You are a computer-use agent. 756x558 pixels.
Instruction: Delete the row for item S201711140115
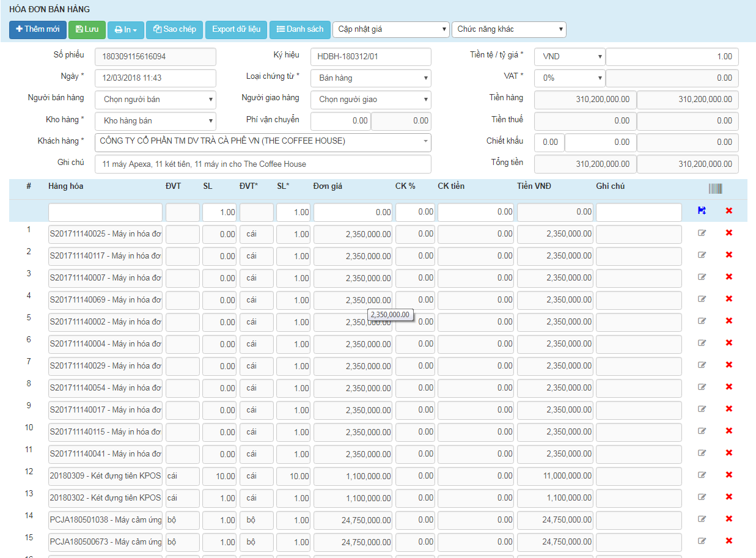coord(728,431)
